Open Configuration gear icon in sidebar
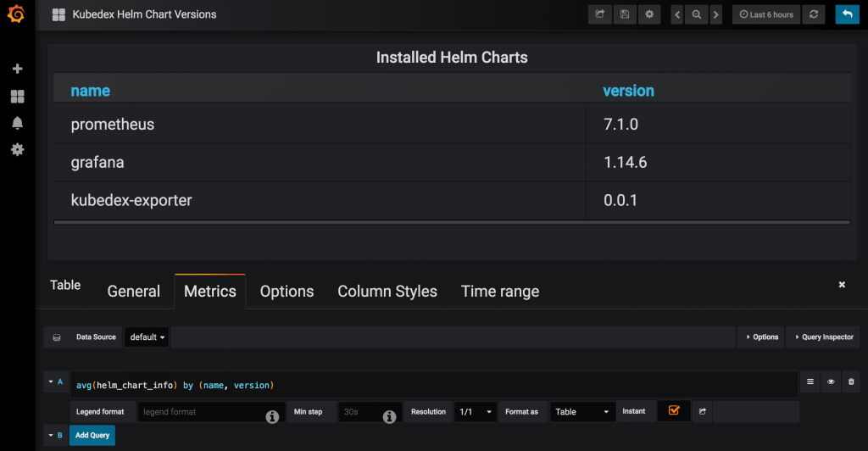This screenshot has width=868, height=451. click(17, 149)
